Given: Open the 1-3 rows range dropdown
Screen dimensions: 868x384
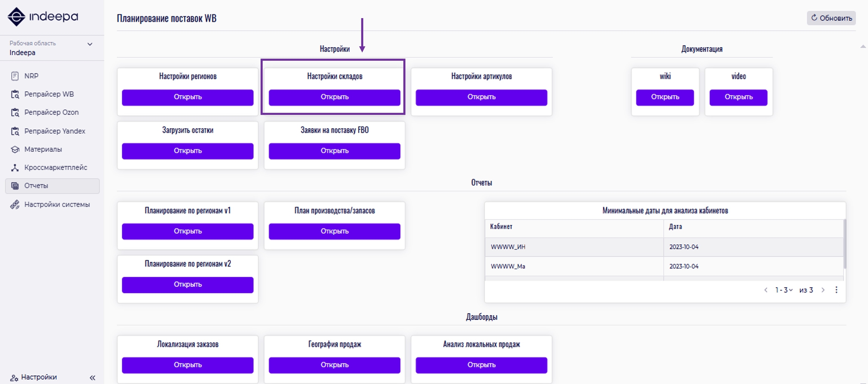Looking at the screenshot, I should (x=784, y=290).
